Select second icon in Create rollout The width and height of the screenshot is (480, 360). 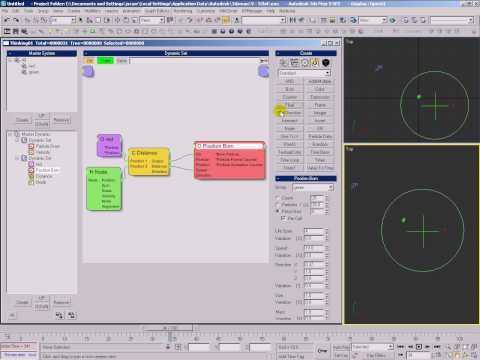click(x=294, y=63)
